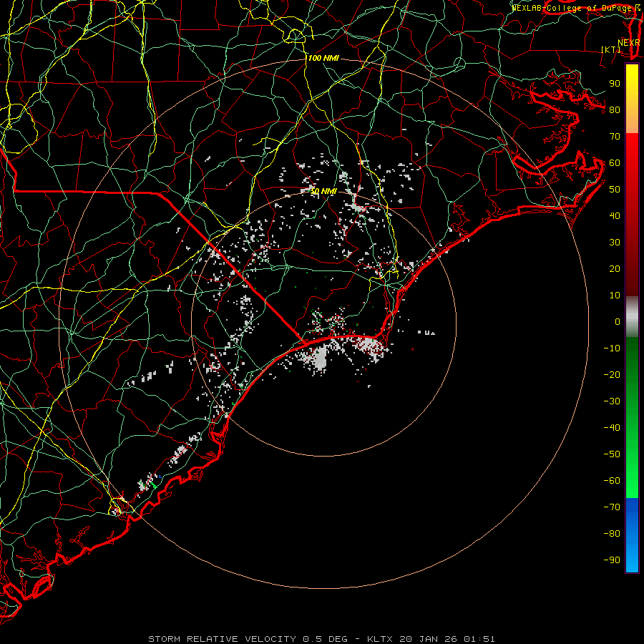Click the 70 value on velocity scale

click(615, 137)
